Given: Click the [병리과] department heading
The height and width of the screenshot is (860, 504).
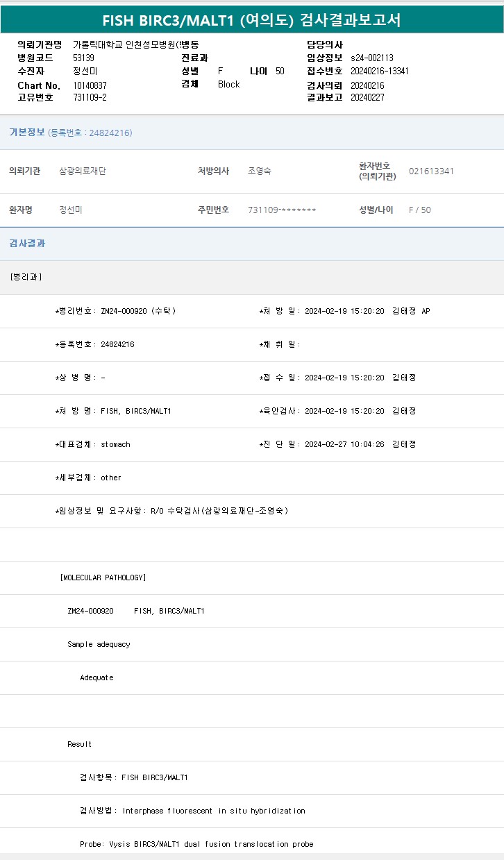Looking at the screenshot, I should pyautogui.click(x=26, y=277).
